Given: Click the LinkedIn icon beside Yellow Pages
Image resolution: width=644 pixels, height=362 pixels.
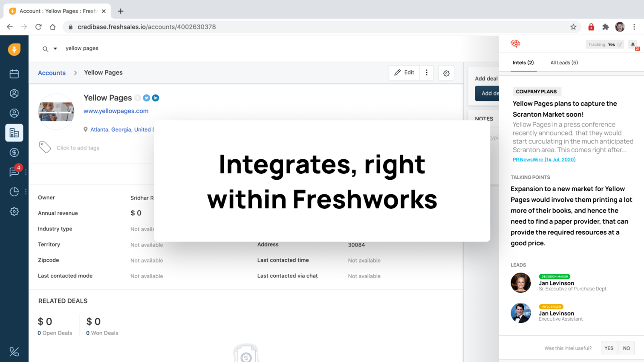Looking at the screenshot, I should click(x=156, y=98).
